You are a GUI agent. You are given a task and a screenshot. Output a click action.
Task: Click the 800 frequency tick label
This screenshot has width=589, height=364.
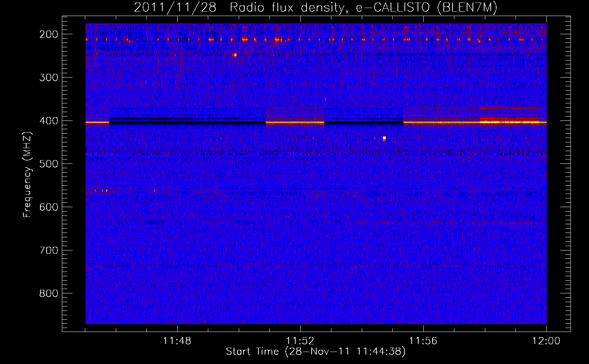[x=48, y=293]
